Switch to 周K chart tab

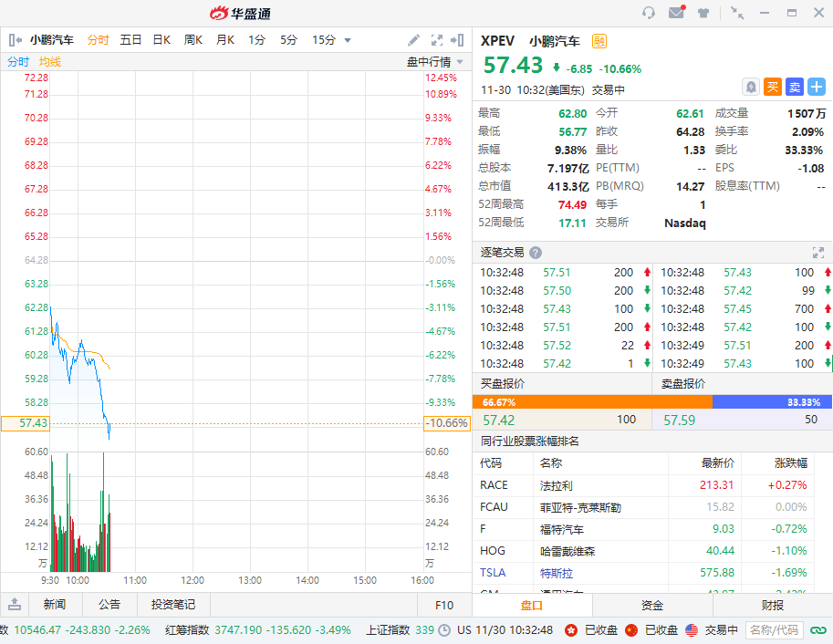pyautogui.click(x=193, y=40)
